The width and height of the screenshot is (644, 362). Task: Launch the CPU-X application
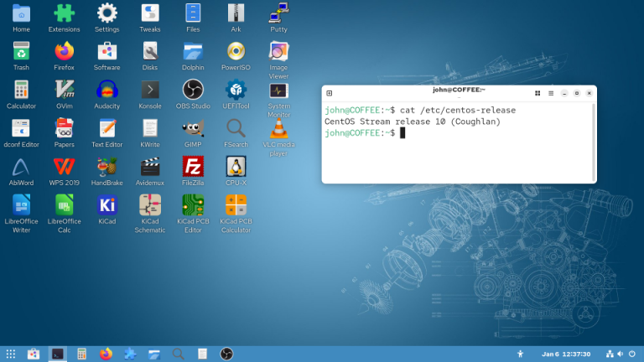tap(236, 167)
